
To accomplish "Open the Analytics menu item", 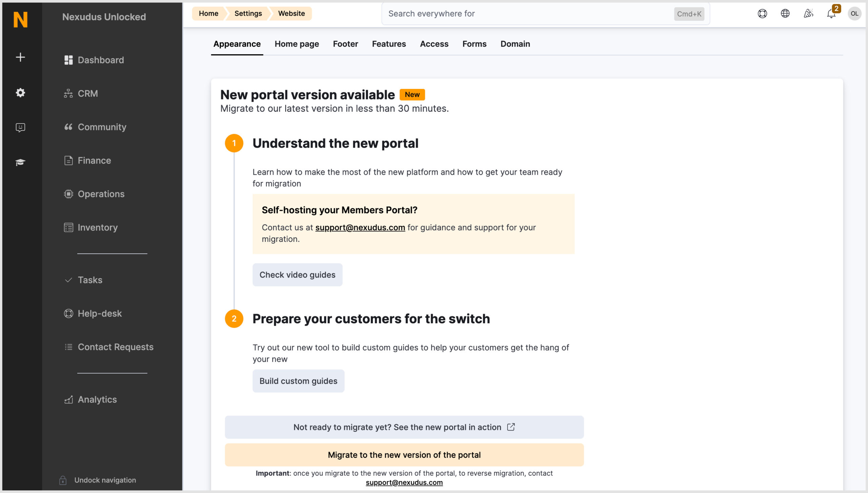I will pos(91,399).
